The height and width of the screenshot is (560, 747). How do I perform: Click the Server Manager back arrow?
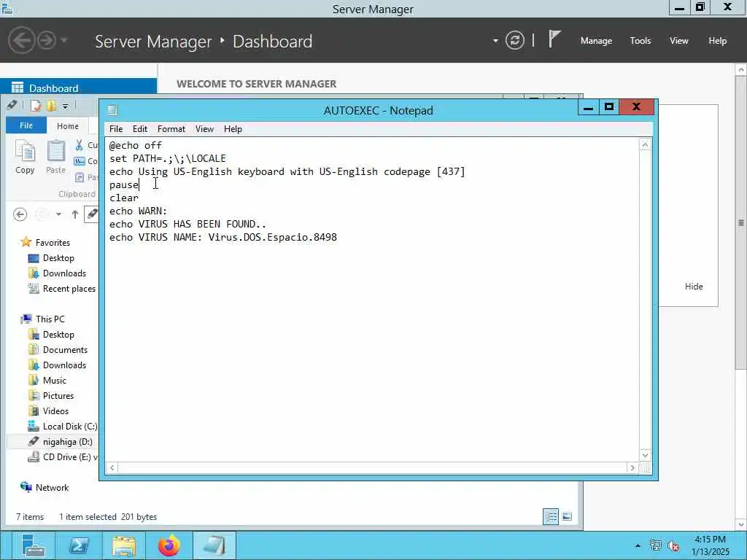[x=21, y=41]
